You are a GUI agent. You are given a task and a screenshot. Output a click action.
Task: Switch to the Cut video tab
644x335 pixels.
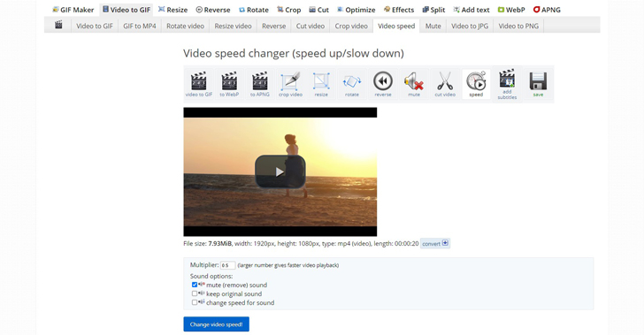point(310,26)
